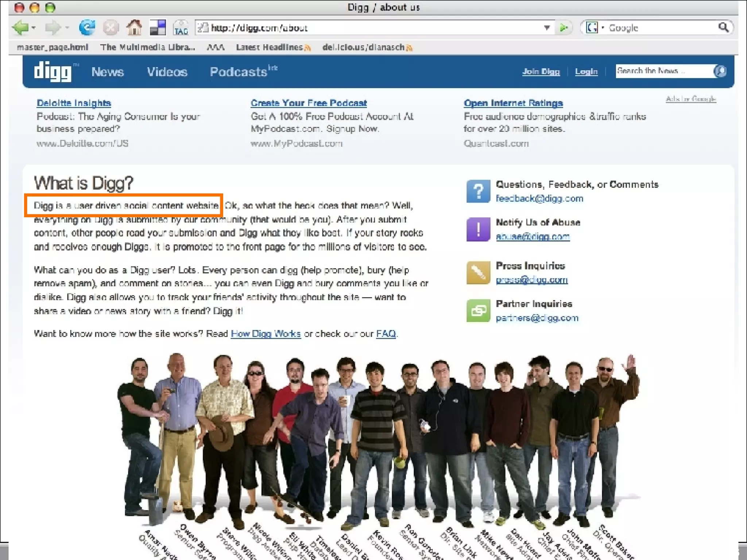747x560 pixels.
Task: Expand the address bar URL dropdown
Action: coord(547,28)
